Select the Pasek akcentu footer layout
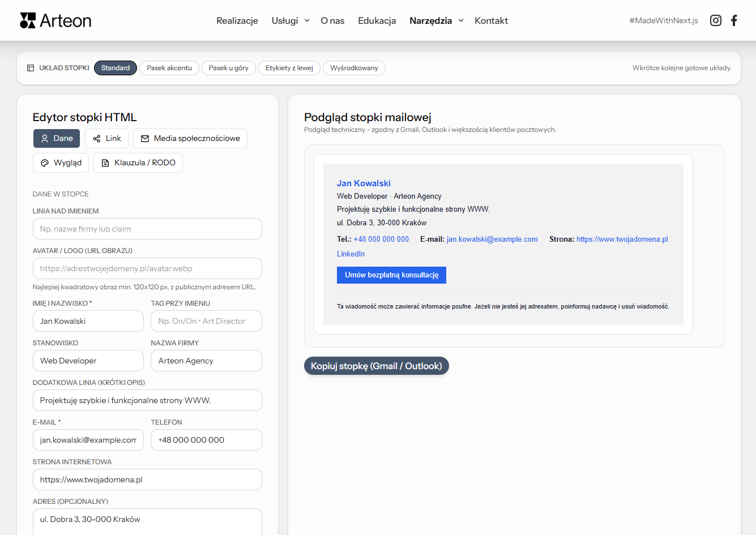756x535 pixels. (169, 67)
